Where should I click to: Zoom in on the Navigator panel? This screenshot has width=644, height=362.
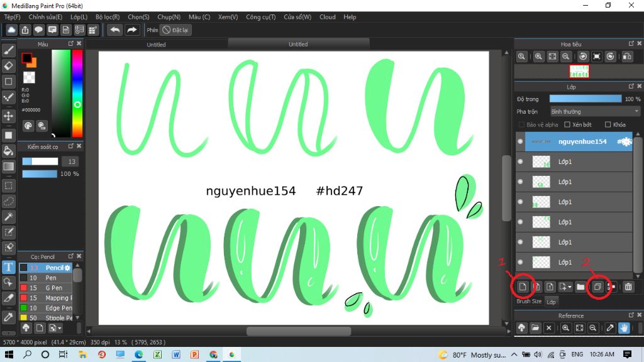tap(538, 57)
